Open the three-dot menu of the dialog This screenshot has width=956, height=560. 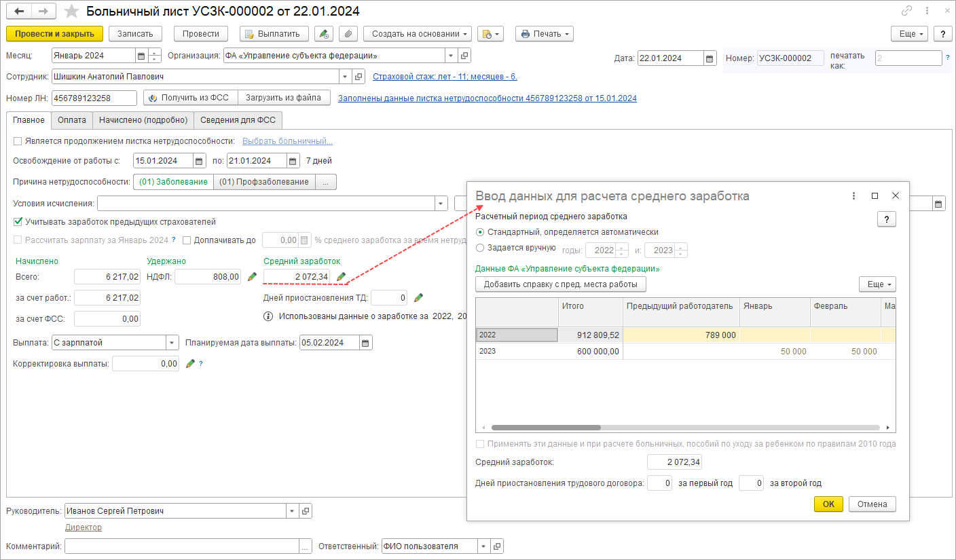pos(854,195)
